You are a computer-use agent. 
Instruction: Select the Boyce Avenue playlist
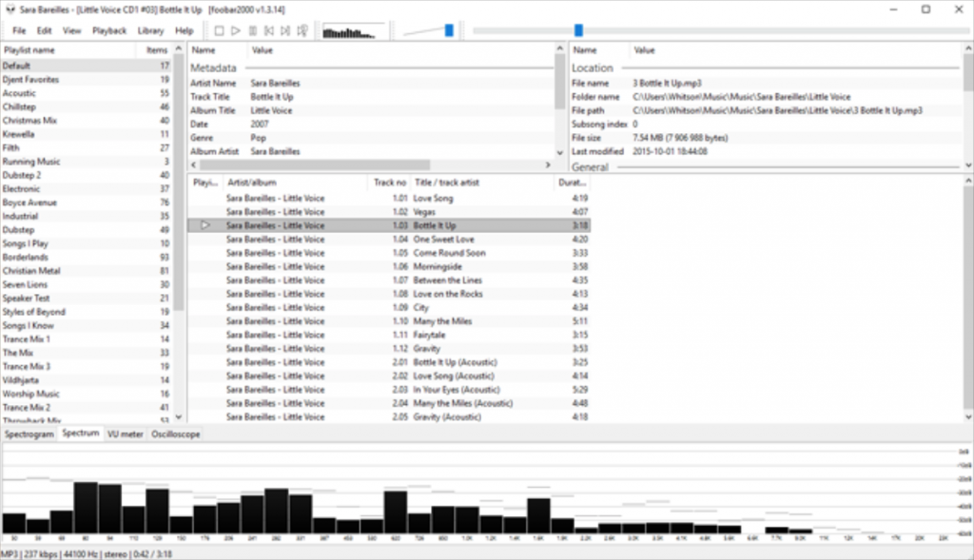(87, 203)
